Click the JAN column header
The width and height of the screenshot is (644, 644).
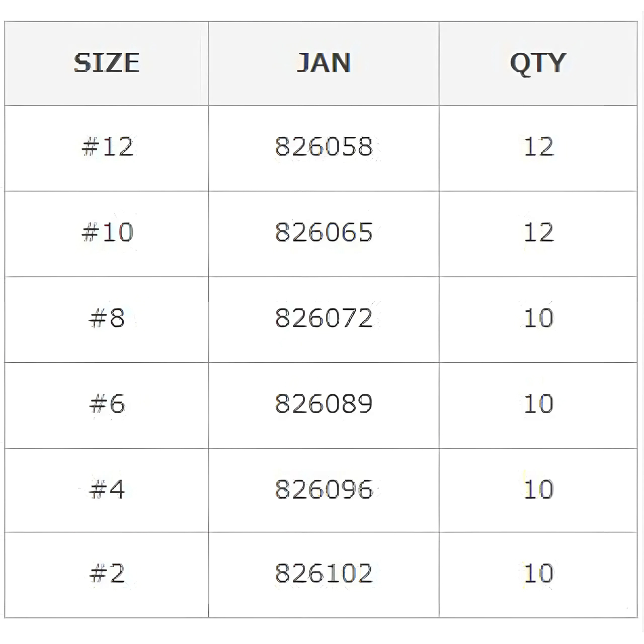[324, 63]
